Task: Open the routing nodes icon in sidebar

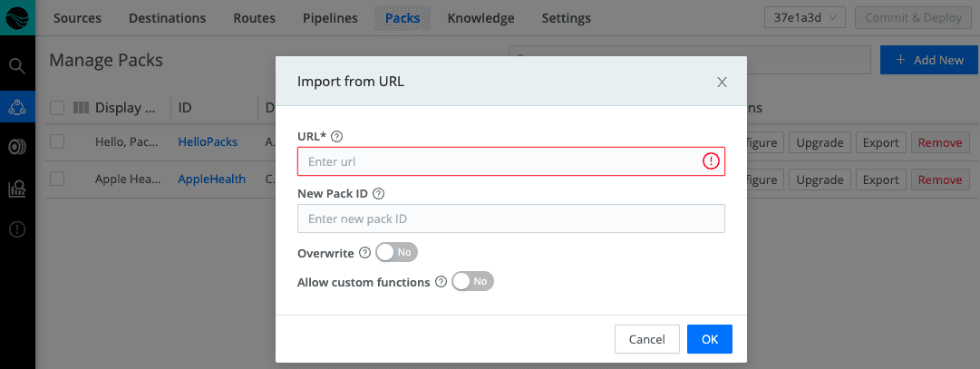Action: [x=16, y=107]
